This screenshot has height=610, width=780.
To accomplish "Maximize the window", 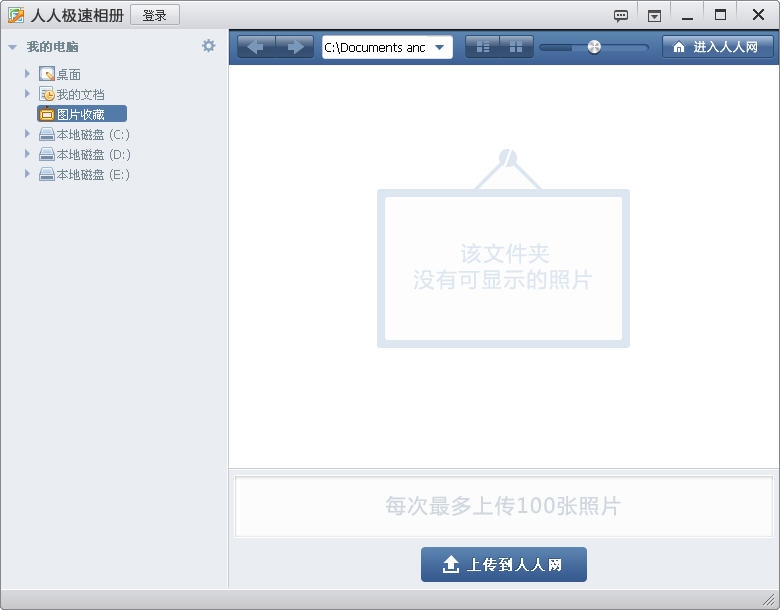I will [x=720, y=15].
